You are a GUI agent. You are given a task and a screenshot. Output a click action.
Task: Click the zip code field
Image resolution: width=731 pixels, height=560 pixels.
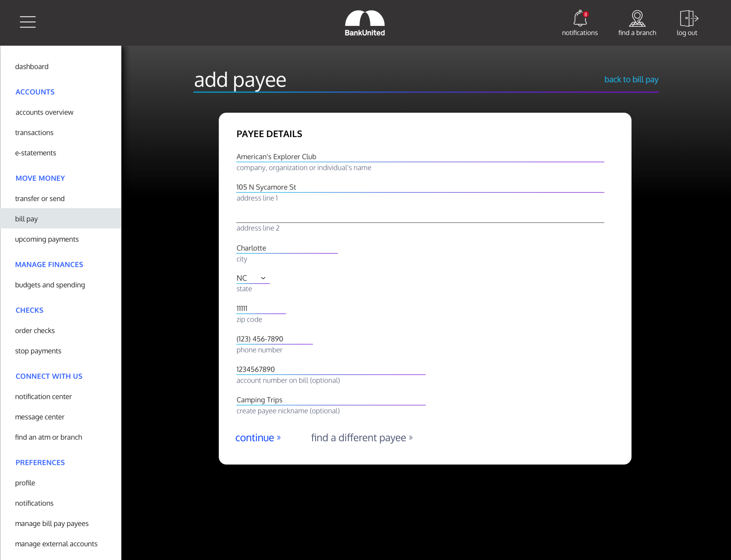point(261,309)
